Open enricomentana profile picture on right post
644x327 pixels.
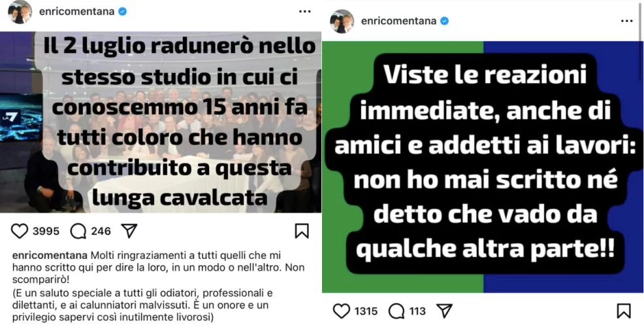(x=342, y=21)
